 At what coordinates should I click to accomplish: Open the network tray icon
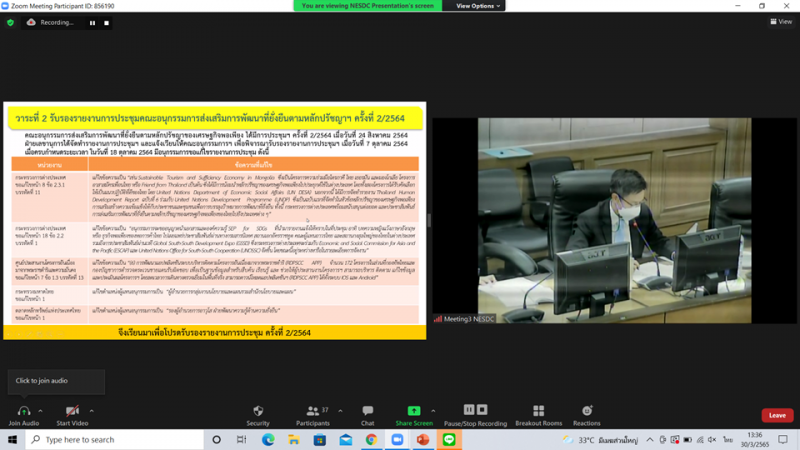click(x=700, y=439)
